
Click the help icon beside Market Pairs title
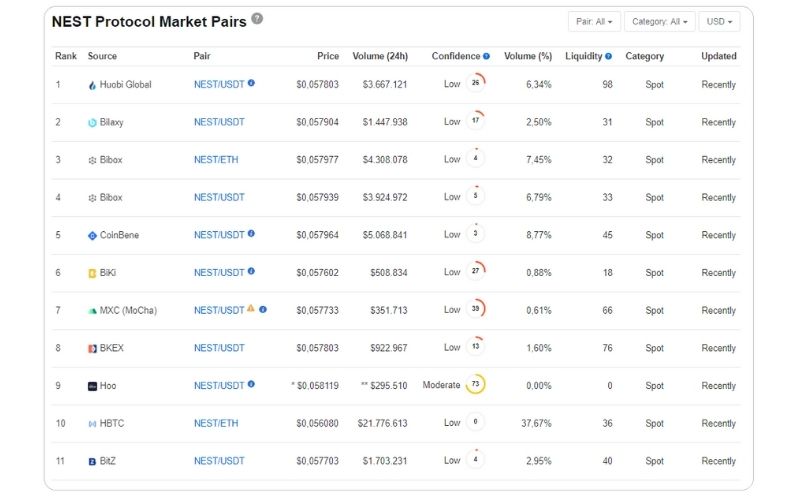coord(257,19)
